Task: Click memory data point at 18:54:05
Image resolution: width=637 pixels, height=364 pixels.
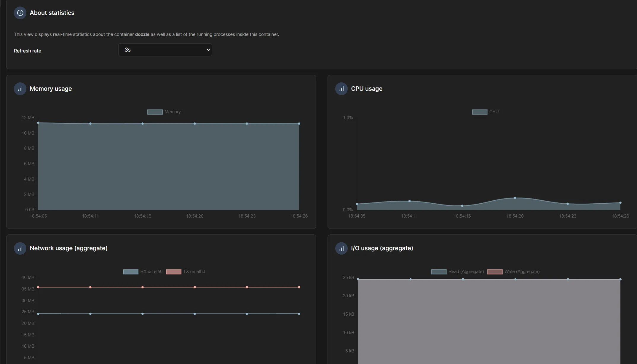Action: (38, 123)
